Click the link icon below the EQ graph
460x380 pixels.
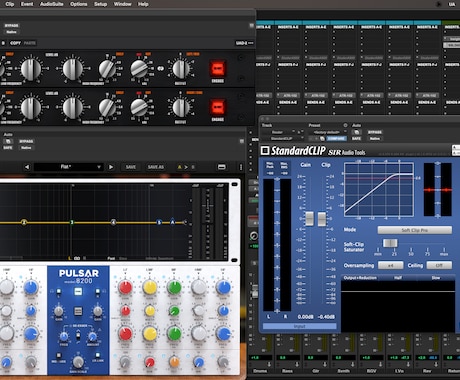(77, 258)
